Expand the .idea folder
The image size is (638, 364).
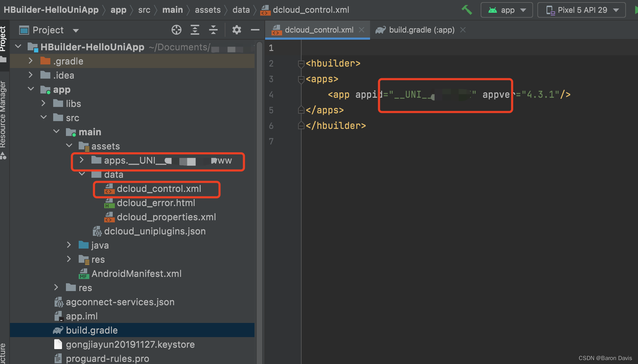30,75
